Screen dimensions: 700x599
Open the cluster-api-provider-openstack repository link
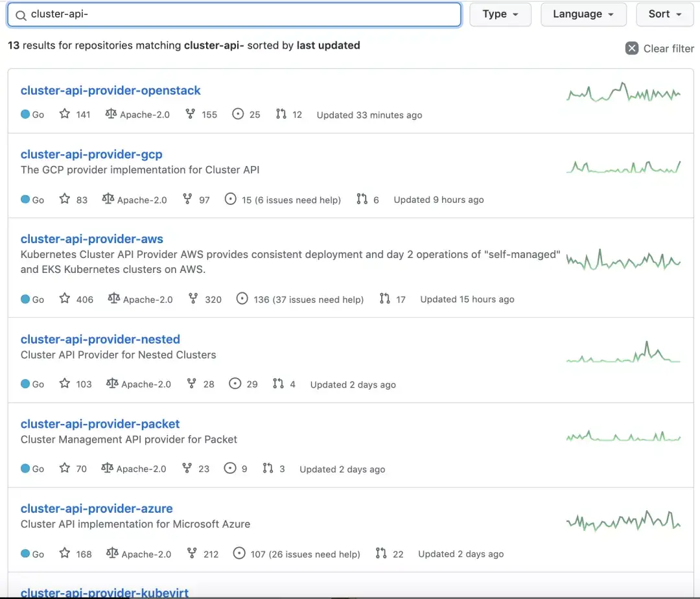[x=110, y=90]
